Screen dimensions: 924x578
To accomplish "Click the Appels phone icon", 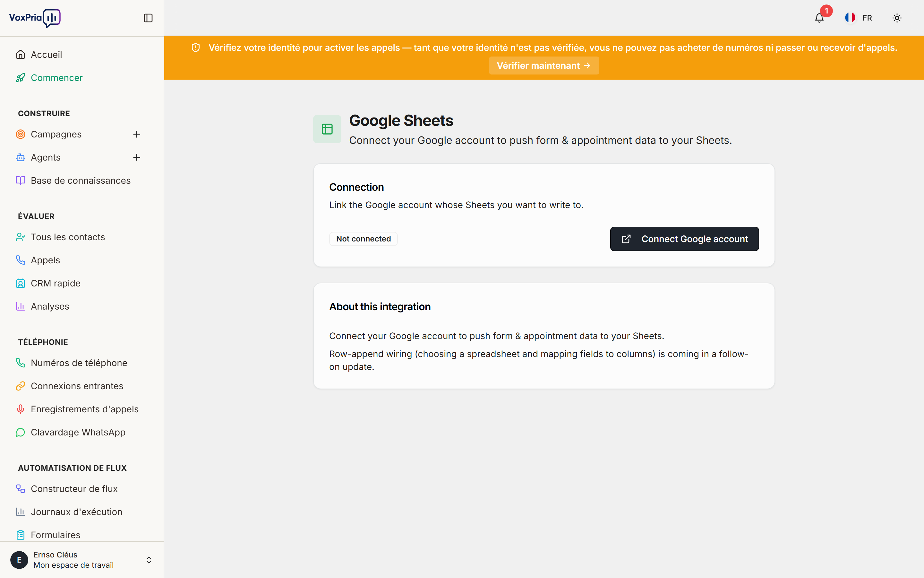I will [x=21, y=260].
